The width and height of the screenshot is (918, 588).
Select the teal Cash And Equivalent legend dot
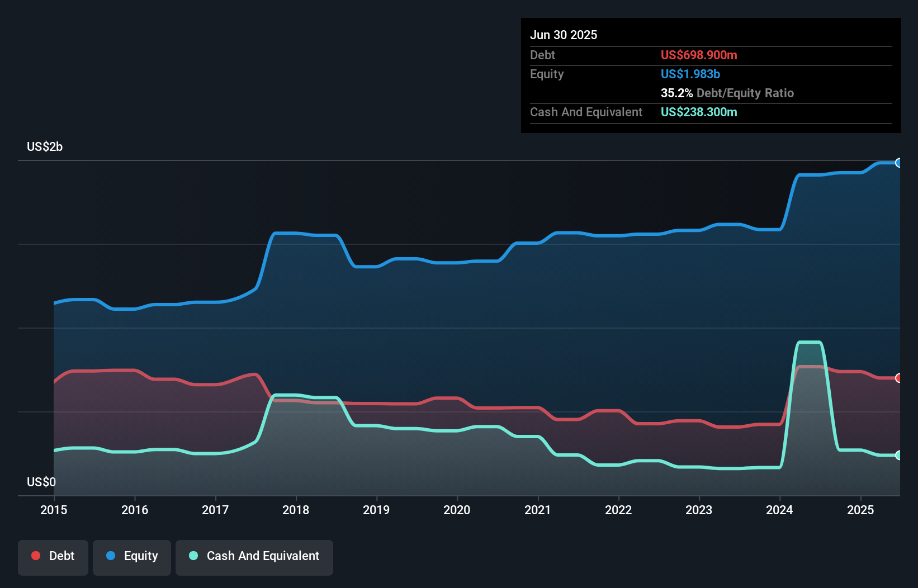click(x=193, y=556)
